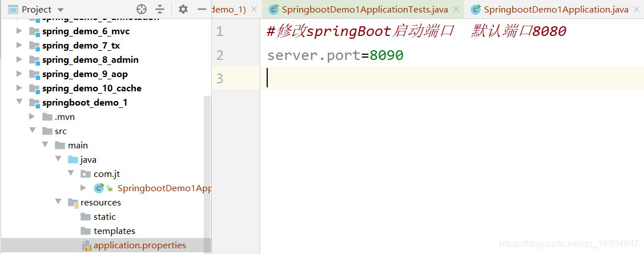The width and height of the screenshot is (644, 254).
Task: Select the resources folder name
Action: pos(100,203)
